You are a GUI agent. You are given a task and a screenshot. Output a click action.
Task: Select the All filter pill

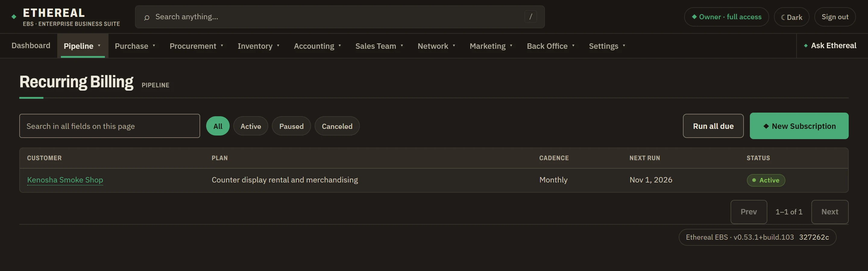[218, 126]
